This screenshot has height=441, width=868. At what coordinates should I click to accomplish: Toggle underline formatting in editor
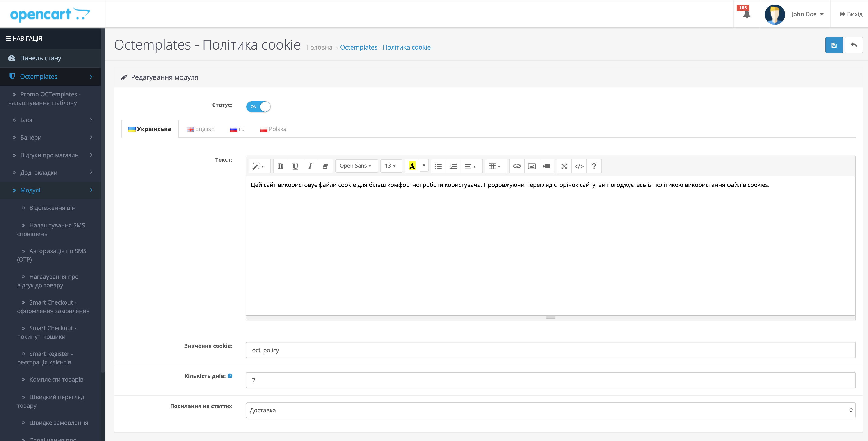(x=295, y=166)
